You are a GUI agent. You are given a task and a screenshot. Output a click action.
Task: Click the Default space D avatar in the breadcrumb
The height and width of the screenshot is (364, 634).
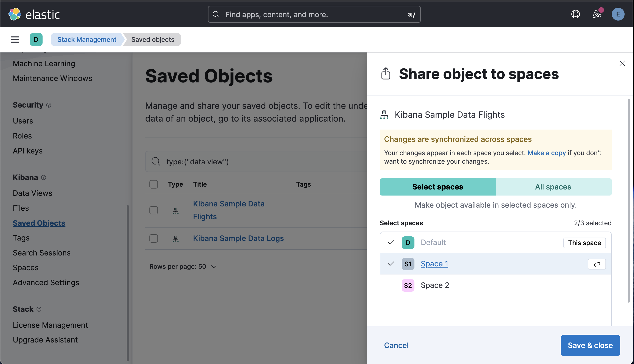click(36, 39)
